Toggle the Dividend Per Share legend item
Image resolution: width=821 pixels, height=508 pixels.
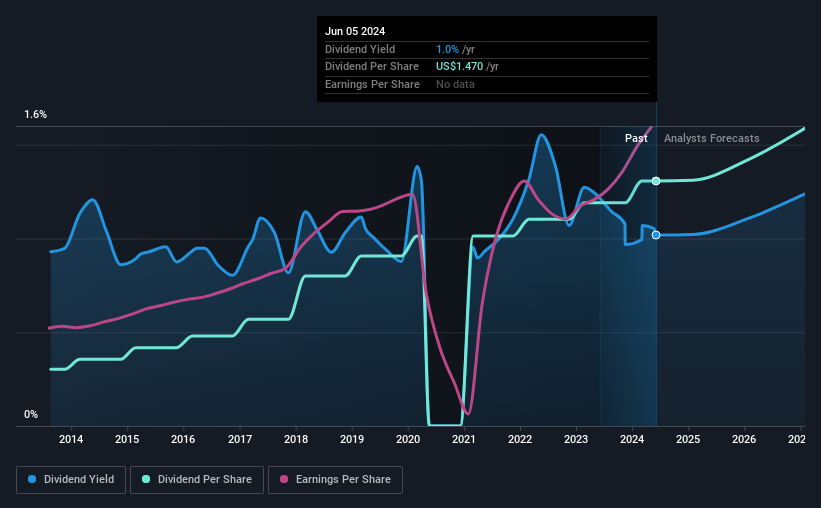197,480
